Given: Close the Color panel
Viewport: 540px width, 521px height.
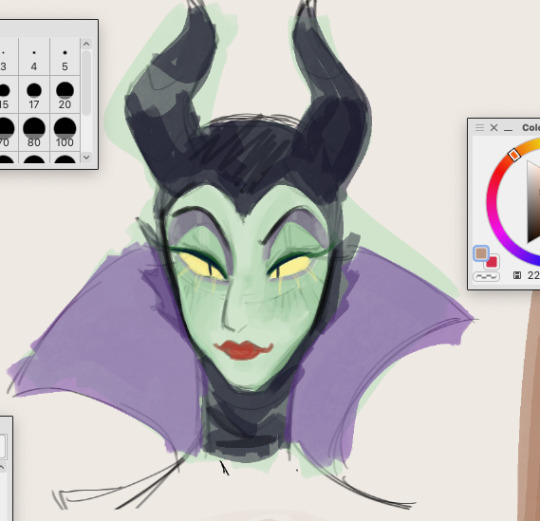Looking at the screenshot, I should pos(494,127).
